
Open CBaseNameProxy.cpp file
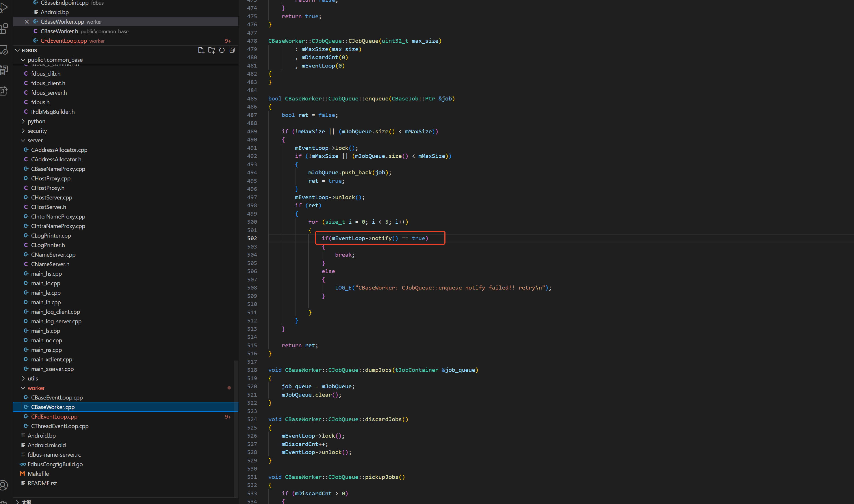[x=125, y=169]
